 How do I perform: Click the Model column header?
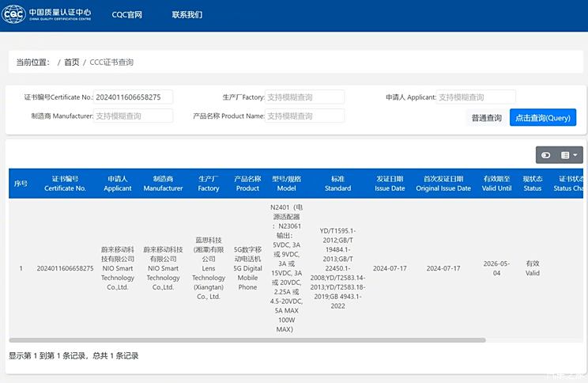[x=286, y=184]
